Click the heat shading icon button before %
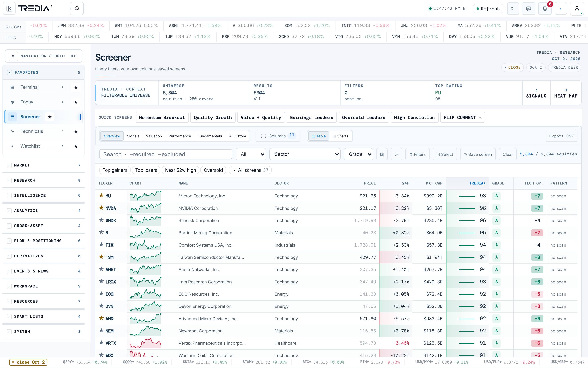Screen dimensions: 588x368 click(382, 154)
